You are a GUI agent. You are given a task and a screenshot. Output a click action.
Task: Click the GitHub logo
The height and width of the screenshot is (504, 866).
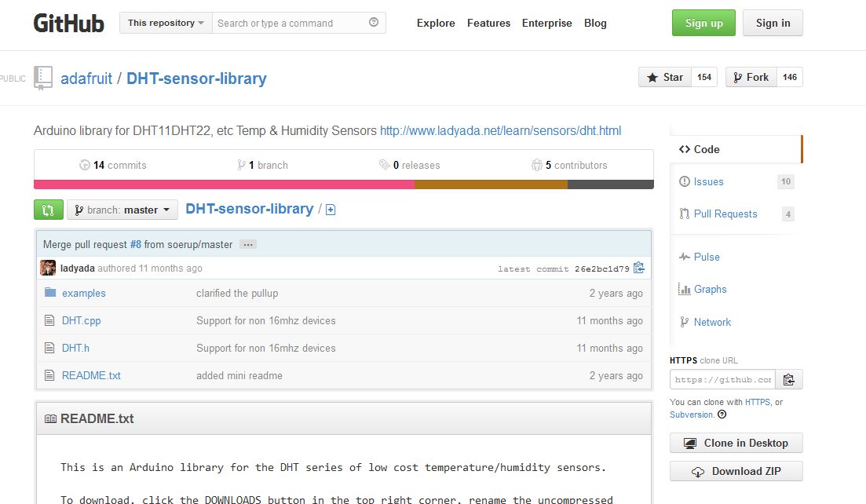tap(68, 24)
